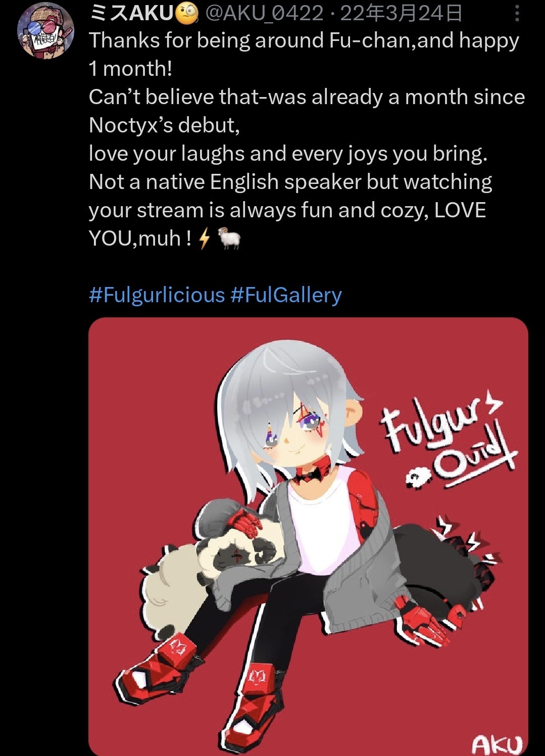Click the monocle face emoji beside the name
Screen dimensions: 545x756
[x=187, y=14]
